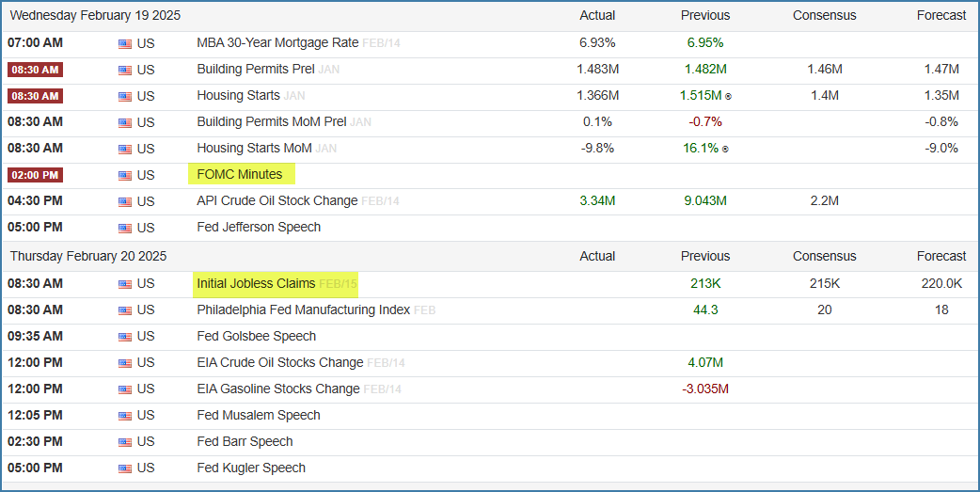Viewport: 980px width, 492px height.
Task: Click 04:30 PM time for API Crude Oil
Action: [x=35, y=200]
